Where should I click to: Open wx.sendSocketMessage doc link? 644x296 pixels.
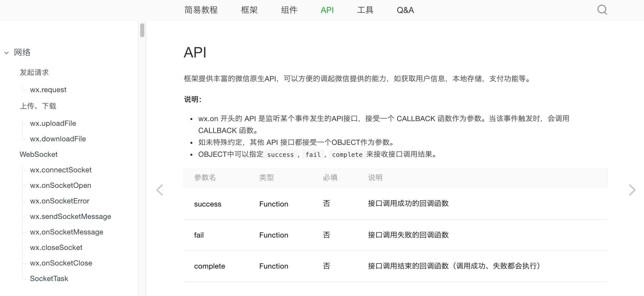tap(71, 216)
